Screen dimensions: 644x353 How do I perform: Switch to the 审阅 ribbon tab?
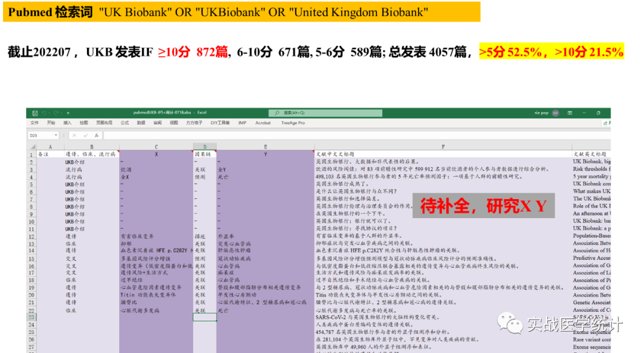click(157, 123)
